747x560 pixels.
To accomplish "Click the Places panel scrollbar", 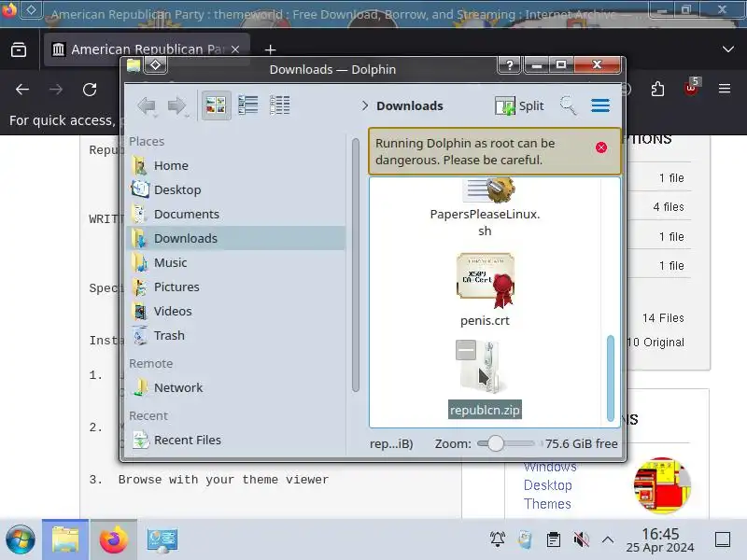I will (x=356, y=265).
